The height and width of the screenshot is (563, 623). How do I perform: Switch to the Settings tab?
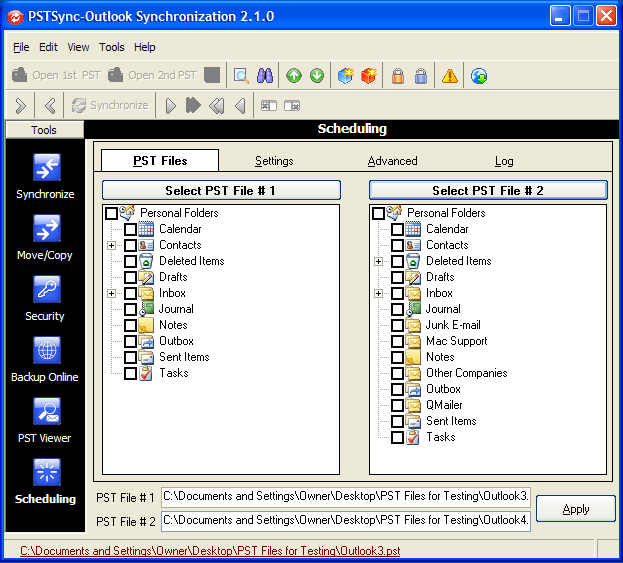274,161
